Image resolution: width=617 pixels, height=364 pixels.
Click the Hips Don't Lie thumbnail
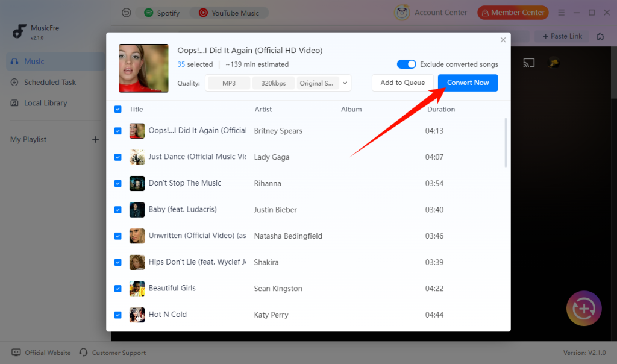[137, 262]
